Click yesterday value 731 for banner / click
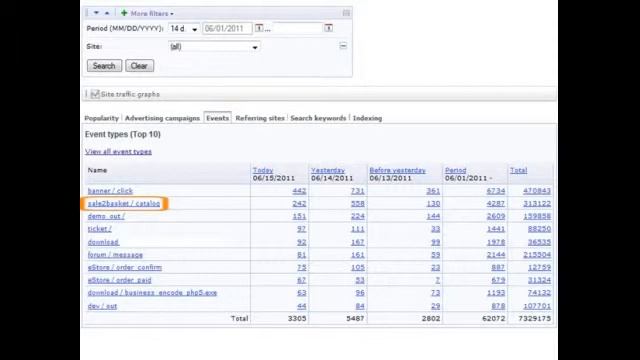Viewport: 640px width, 360px height. coord(358,191)
